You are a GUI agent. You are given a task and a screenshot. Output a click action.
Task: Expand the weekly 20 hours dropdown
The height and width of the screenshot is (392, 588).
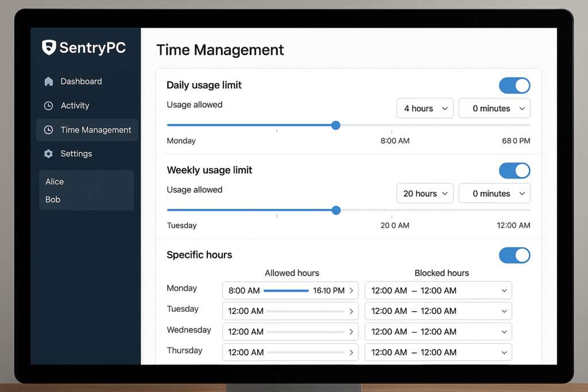(425, 193)
